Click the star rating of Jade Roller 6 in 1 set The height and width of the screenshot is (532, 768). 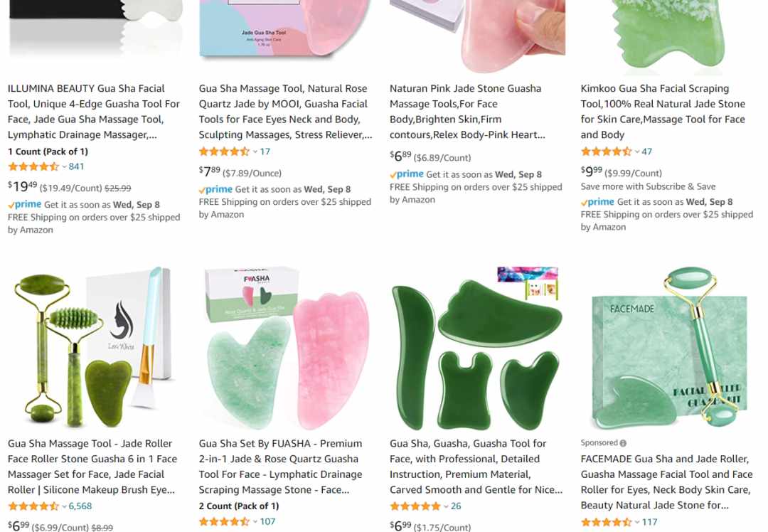(x=33, y=506)
